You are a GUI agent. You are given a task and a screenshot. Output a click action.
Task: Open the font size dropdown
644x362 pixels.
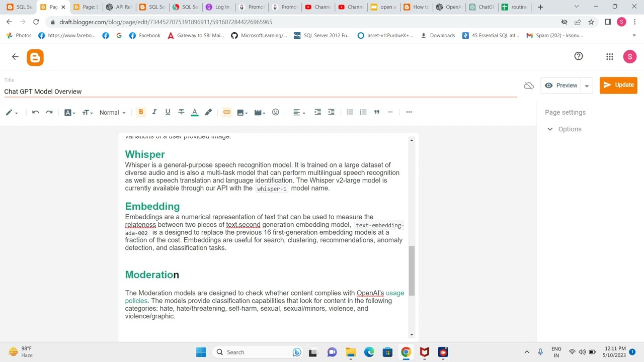pyautogui.click(x=88, y=113)
